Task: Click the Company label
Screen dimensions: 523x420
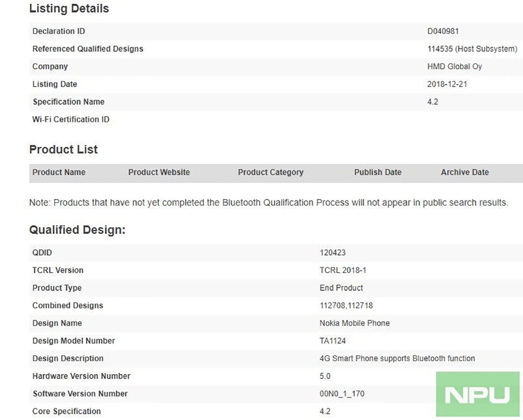Action: click(50, 66)
